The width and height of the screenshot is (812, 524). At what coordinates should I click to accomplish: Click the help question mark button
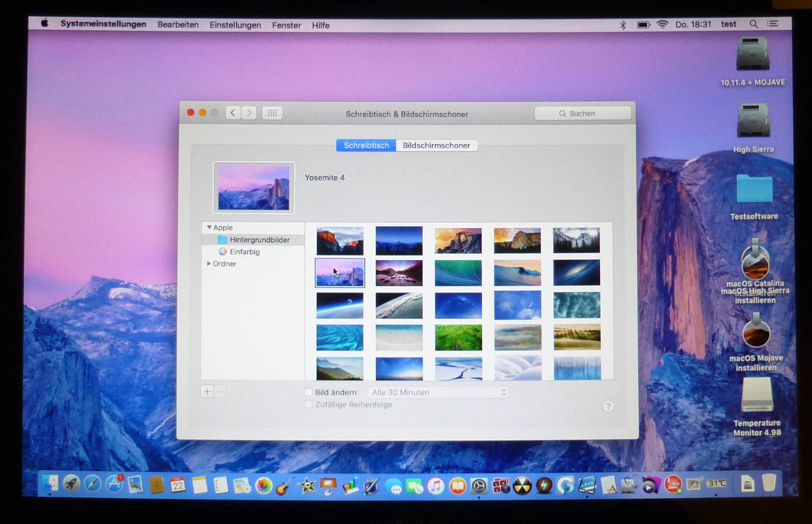608,406
